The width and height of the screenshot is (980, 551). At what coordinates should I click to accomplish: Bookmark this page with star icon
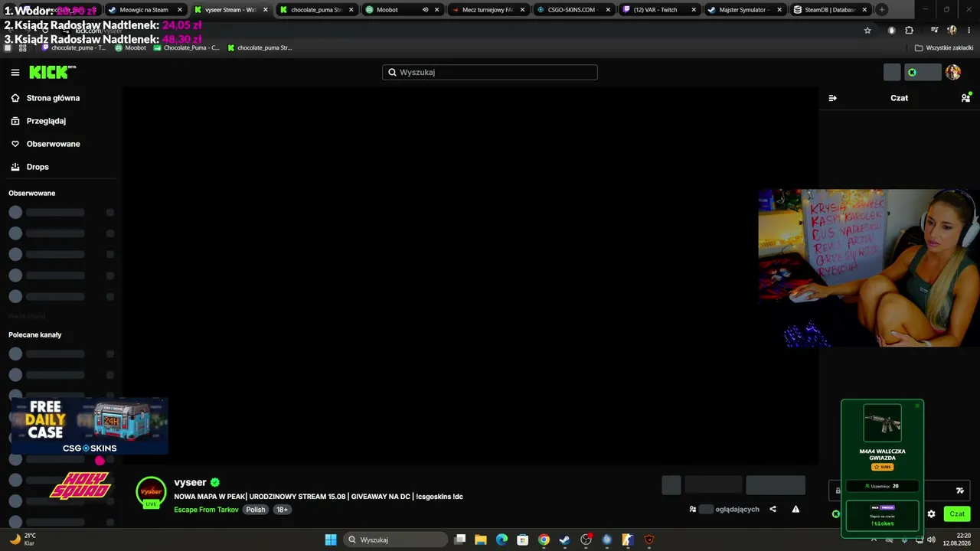(867, 31)
